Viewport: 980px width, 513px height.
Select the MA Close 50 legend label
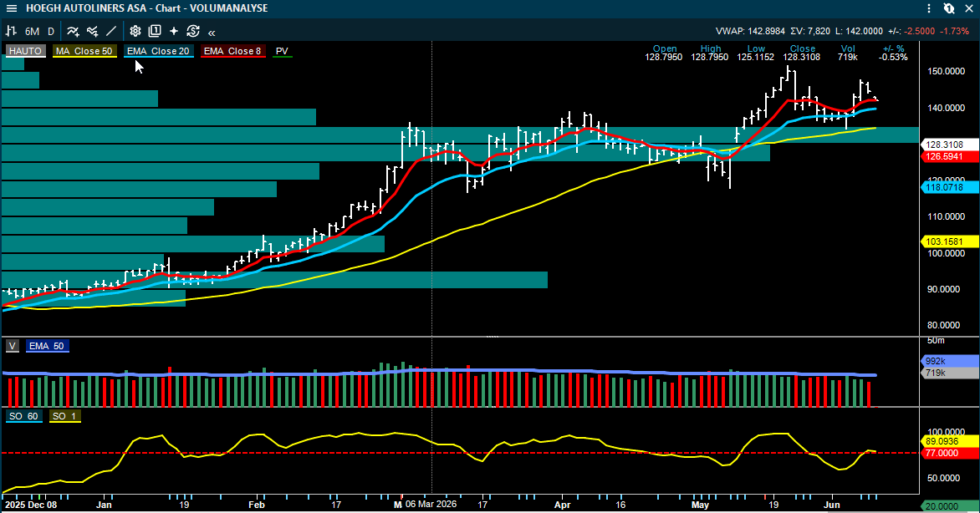pos(84,51)
